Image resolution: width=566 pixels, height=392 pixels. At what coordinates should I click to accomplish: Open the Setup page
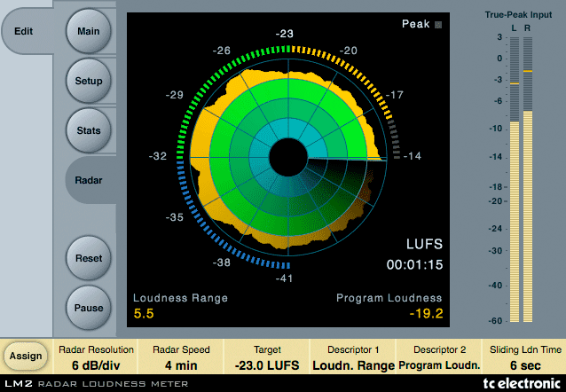[89, 81]
